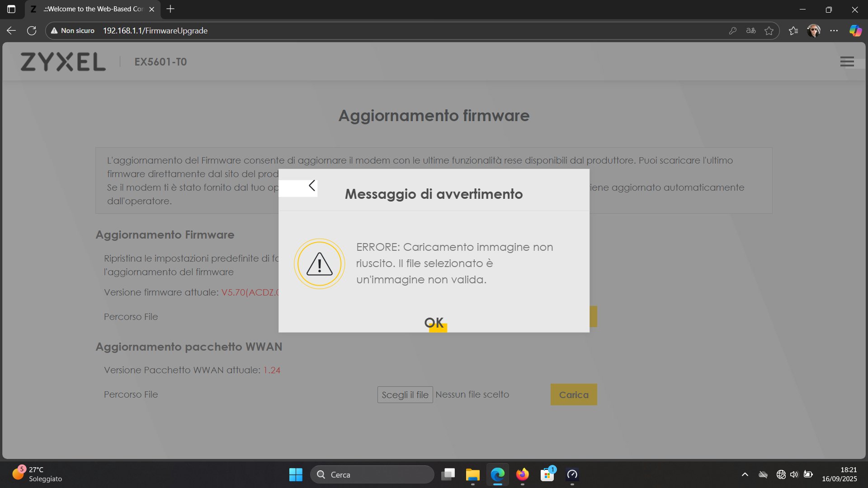868x488 pixels.
Task: Open the hamburger menu on the Zyxel page
Action: pos(847,62)
